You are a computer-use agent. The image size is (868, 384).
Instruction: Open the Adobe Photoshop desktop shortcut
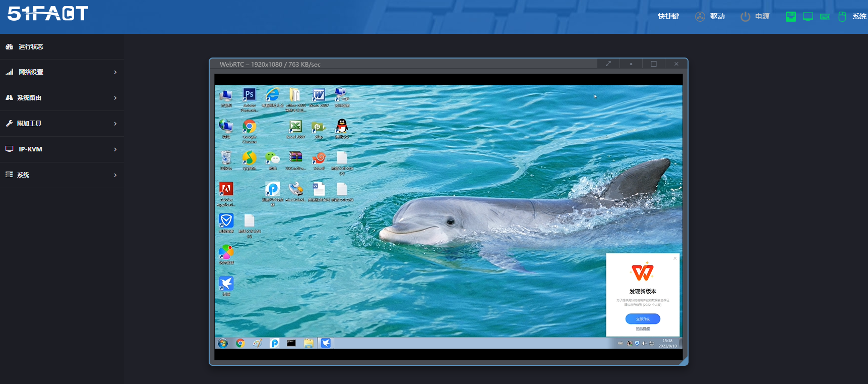pos(249,99)
